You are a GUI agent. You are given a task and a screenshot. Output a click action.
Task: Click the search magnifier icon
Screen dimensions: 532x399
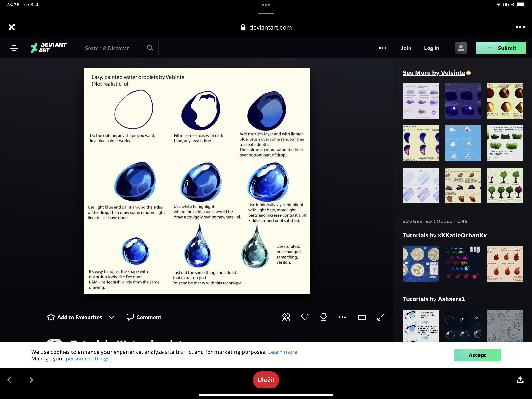[150, 48]
